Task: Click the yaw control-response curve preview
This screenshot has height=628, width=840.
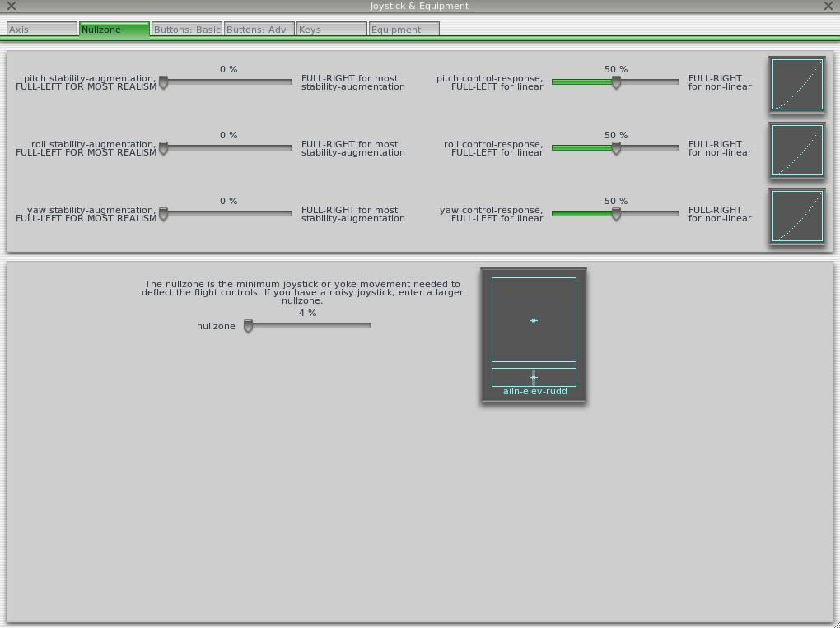Action: (796, 216)
